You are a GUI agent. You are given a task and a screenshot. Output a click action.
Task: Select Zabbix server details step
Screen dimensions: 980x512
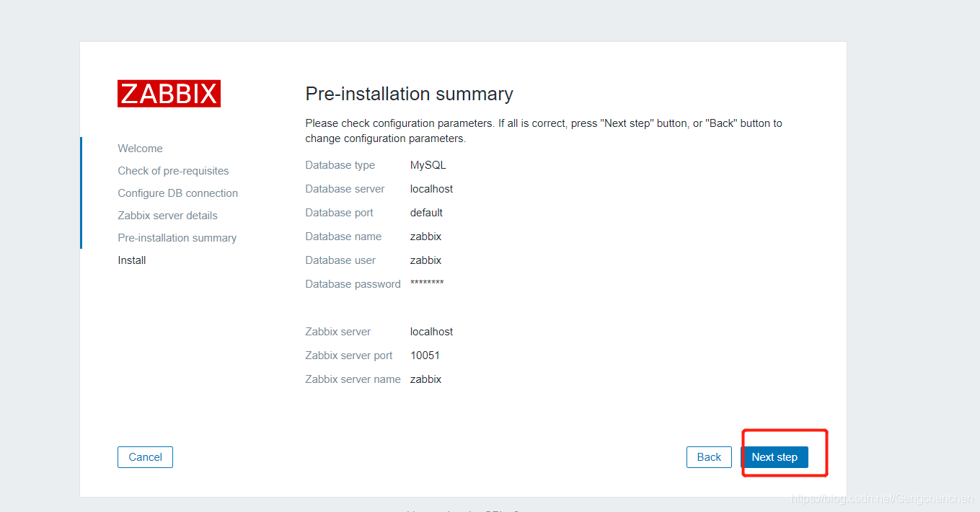click(167, 216)
